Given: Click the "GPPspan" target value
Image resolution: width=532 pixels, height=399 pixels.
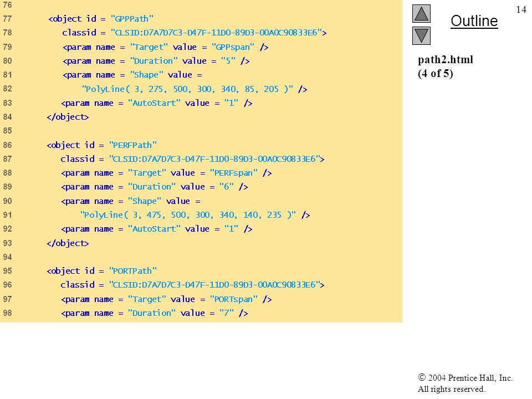Looking at the screenshot, I should pos(233,47).
